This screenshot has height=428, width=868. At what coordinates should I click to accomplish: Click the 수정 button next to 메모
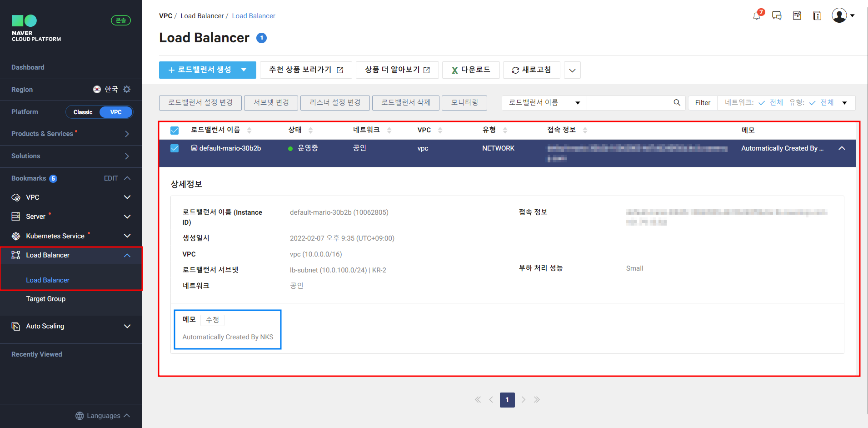coord(212,320)
